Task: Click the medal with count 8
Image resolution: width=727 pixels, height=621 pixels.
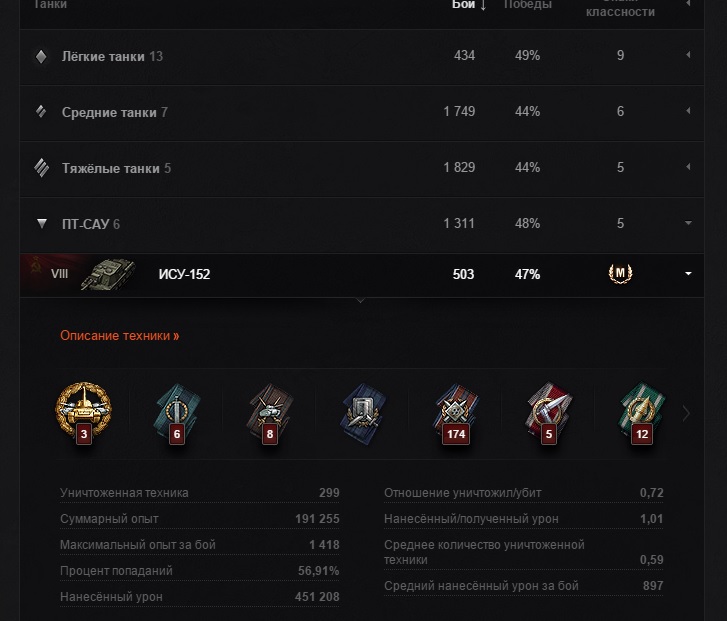Action: tap(269, 410)
